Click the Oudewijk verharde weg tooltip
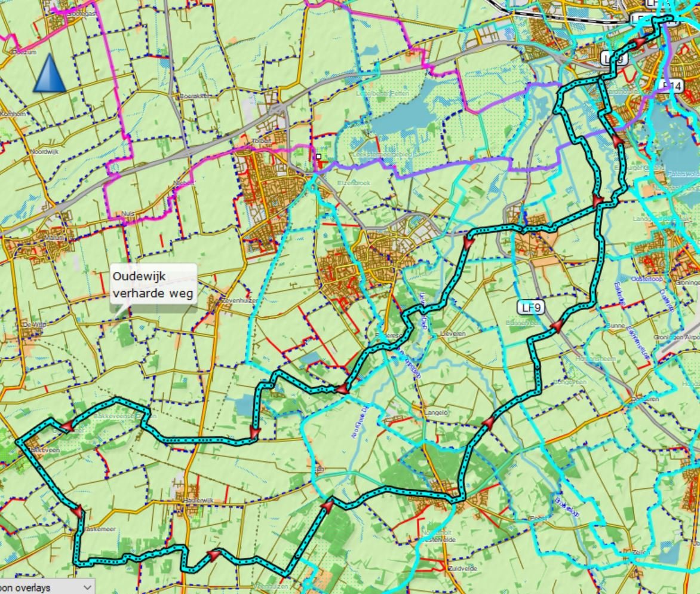The image size is (700, 594). tap(153, 284)
